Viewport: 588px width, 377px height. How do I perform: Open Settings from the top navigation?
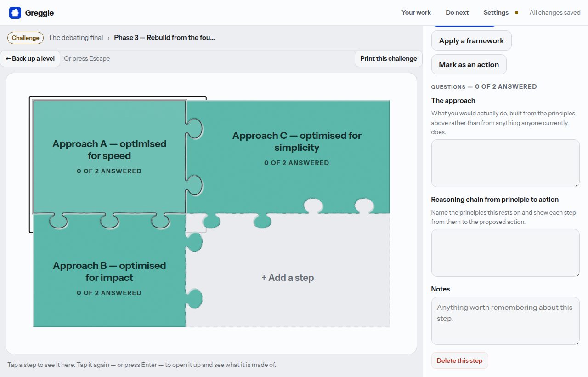coord(496,12)
